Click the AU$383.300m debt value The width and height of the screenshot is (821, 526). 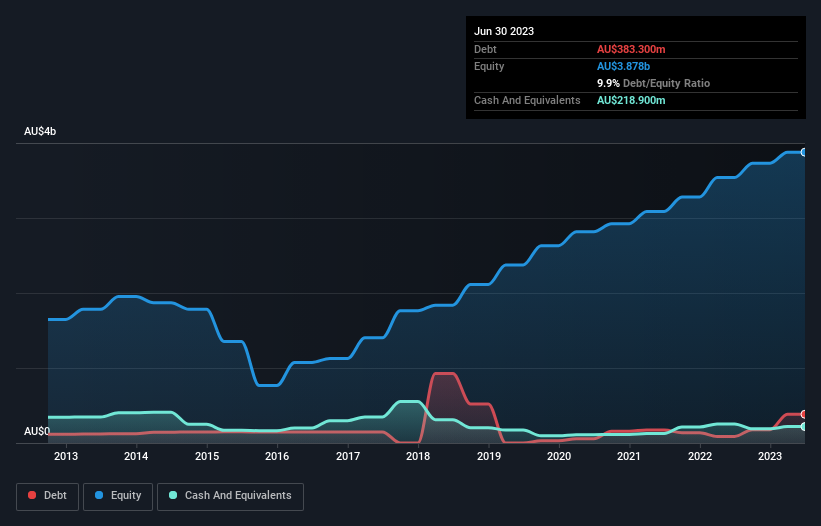coord(631,49)
